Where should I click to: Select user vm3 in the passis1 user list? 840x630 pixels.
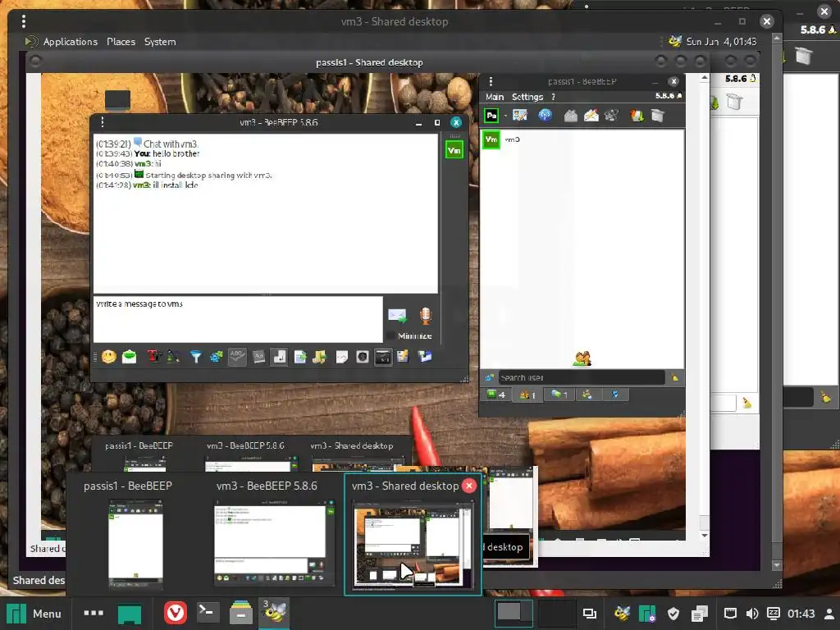[x=582, y=139]
